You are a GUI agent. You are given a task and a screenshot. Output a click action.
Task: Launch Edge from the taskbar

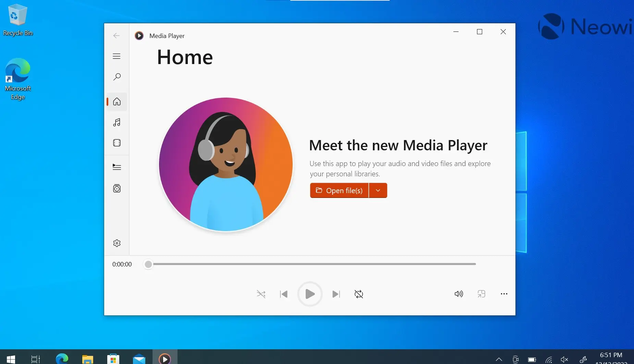tap(62, 359)
